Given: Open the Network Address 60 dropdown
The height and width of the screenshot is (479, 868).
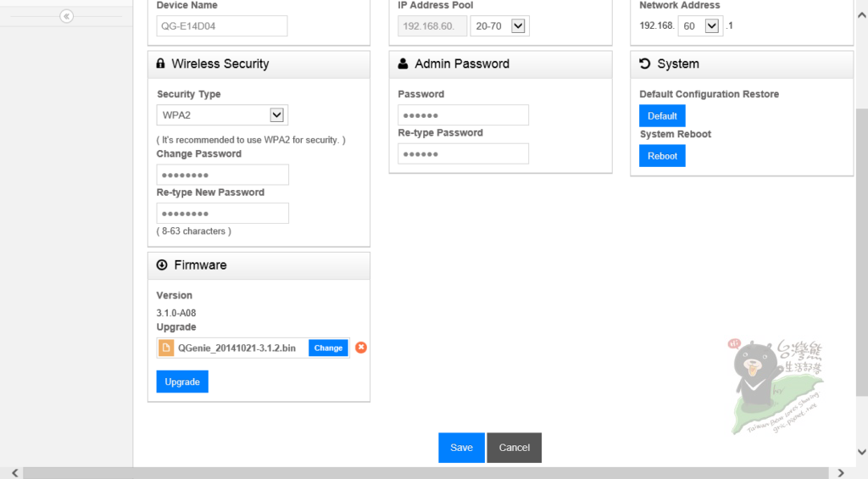Looking at the screenshot, I should pyautogui.click(x=700, y=26).
